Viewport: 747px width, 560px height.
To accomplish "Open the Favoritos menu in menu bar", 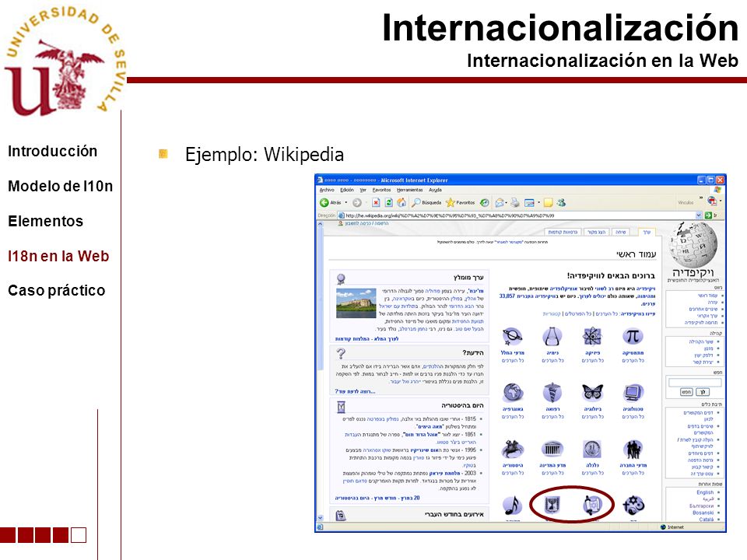I will click(x=381, y=190).
